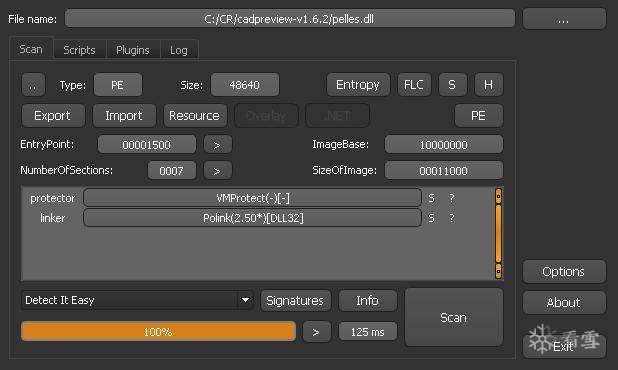This screenshot has width=618, height=370.
Task: Open sections list via arrow beside NumberOfSections
Action: coord(217,171)
